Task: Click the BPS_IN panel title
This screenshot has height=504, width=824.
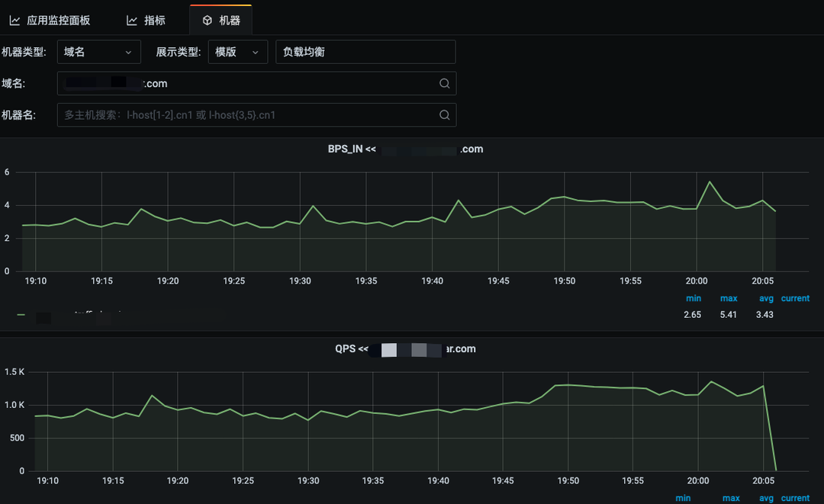Action: tap(405, 149)
